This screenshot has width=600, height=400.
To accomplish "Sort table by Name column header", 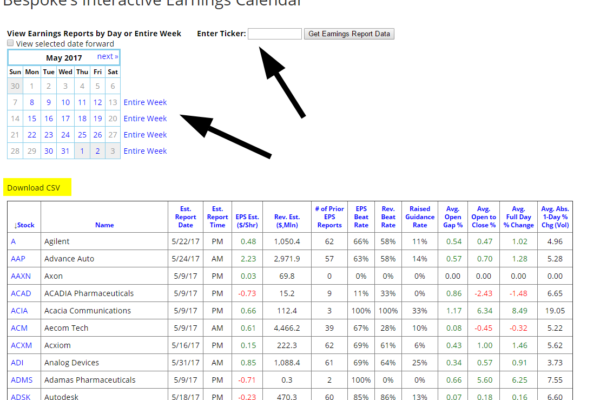I will (104, 225).
